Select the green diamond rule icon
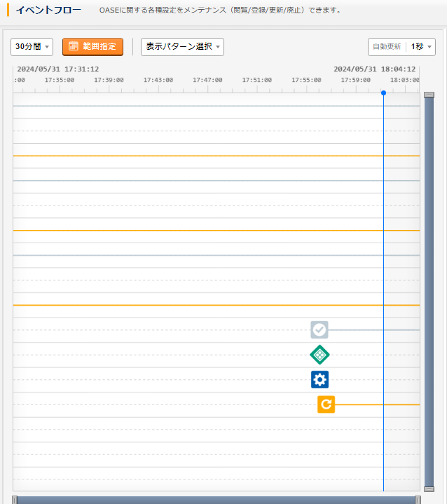The height and width of the screenshot is (504, 447). tap(319, 355)
